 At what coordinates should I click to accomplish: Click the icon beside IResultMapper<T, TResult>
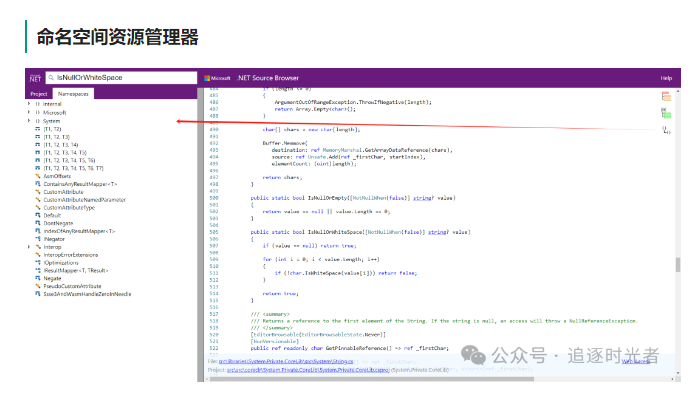pos(38,270)
